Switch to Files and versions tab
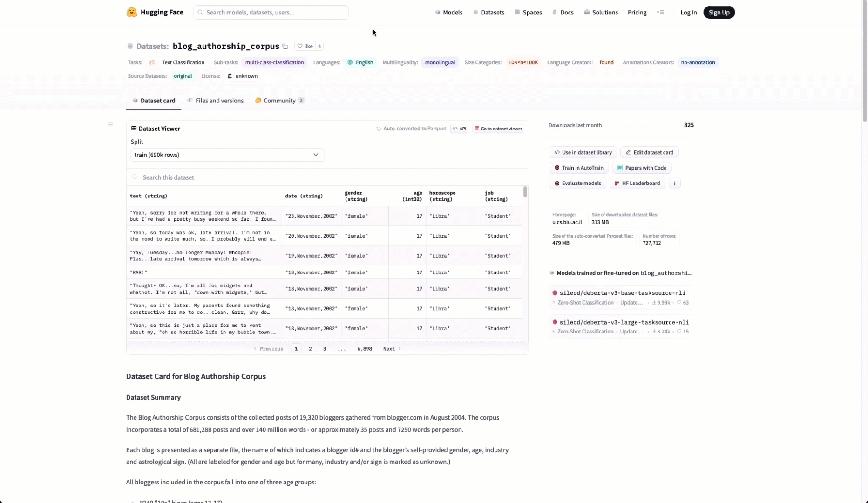The height and width of the screenshot is (503, 868). [x=215, y=101]
